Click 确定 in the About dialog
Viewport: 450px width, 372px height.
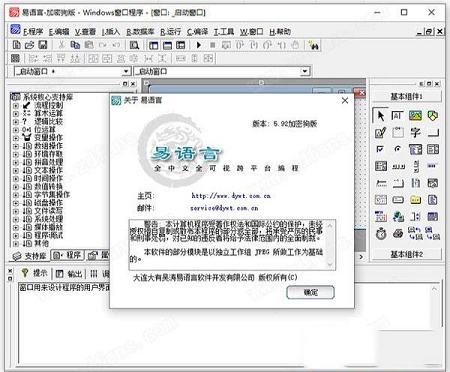(x=310, y=292)
